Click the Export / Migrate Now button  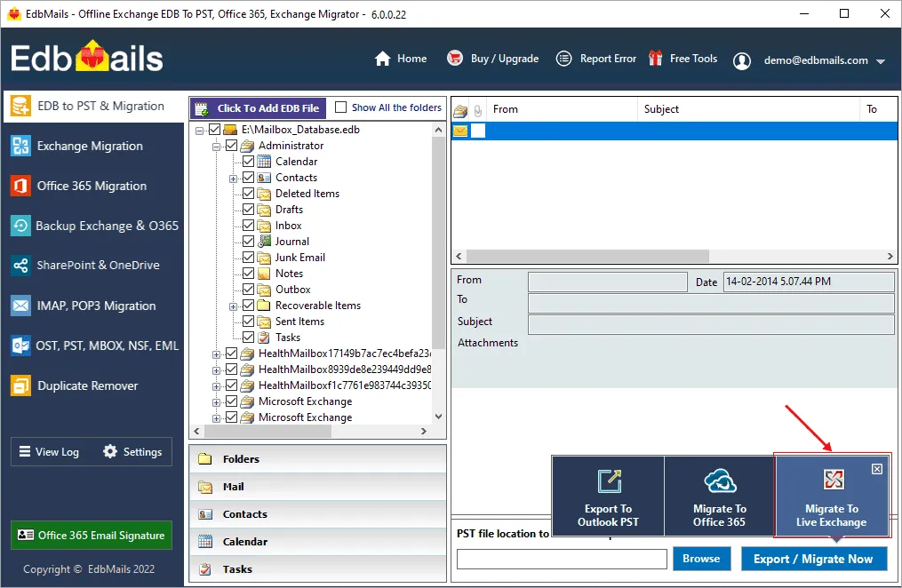point(814,559)
